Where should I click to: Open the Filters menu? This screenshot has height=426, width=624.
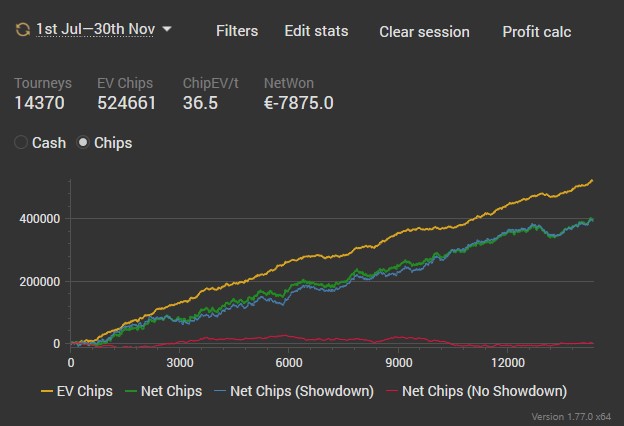[237, 31]
